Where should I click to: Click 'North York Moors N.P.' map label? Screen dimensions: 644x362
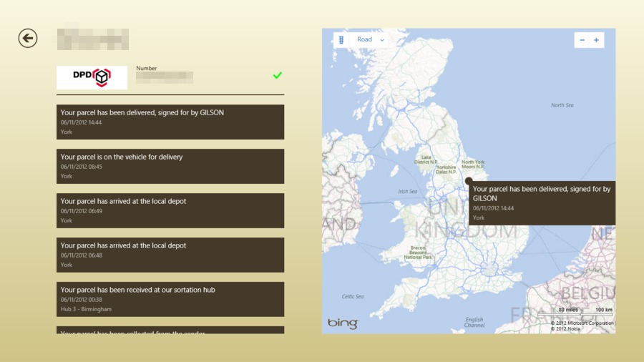pyautogui.click(x=473, y=164)
